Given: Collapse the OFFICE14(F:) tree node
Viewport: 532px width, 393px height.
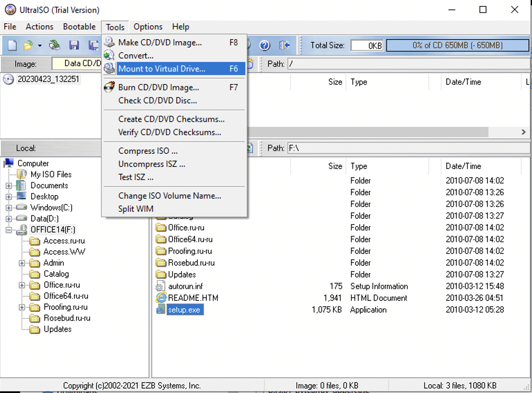Looking at the screenshot, I should [9, 230].
